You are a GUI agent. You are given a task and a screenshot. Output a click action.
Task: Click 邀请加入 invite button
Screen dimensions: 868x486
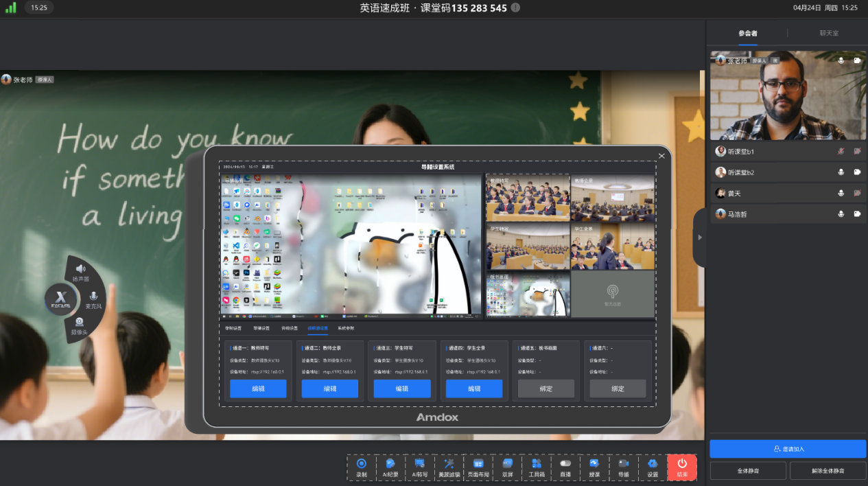point(788,449)
